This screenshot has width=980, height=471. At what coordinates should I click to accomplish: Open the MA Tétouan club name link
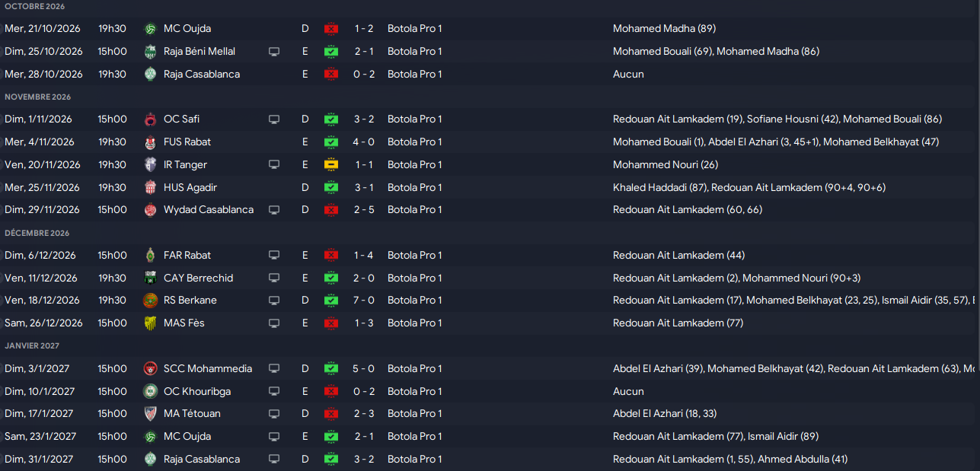[192, 414]
